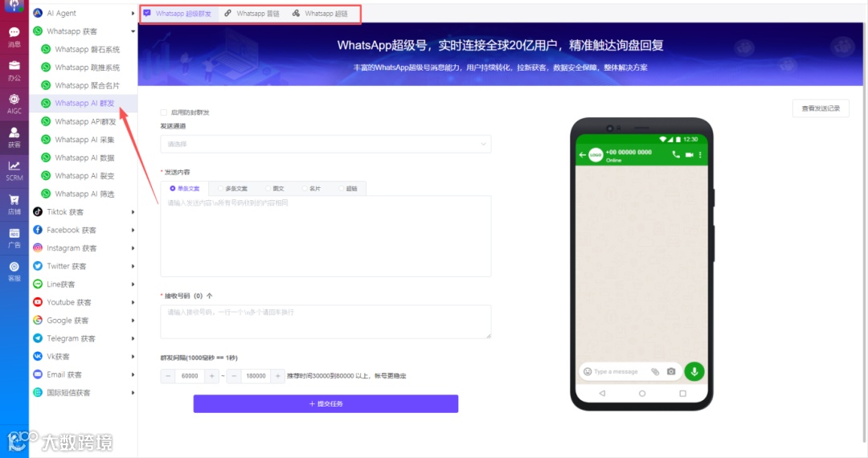Open Whatsapp AI 数据 menu item
Viewport: 868px width, 458px height.
(83, 157)
